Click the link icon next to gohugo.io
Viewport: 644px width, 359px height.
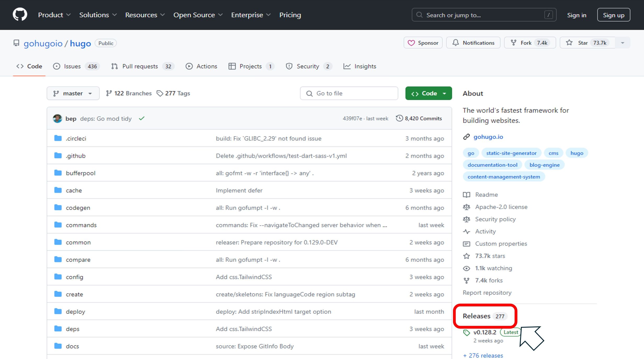(466, 137)
